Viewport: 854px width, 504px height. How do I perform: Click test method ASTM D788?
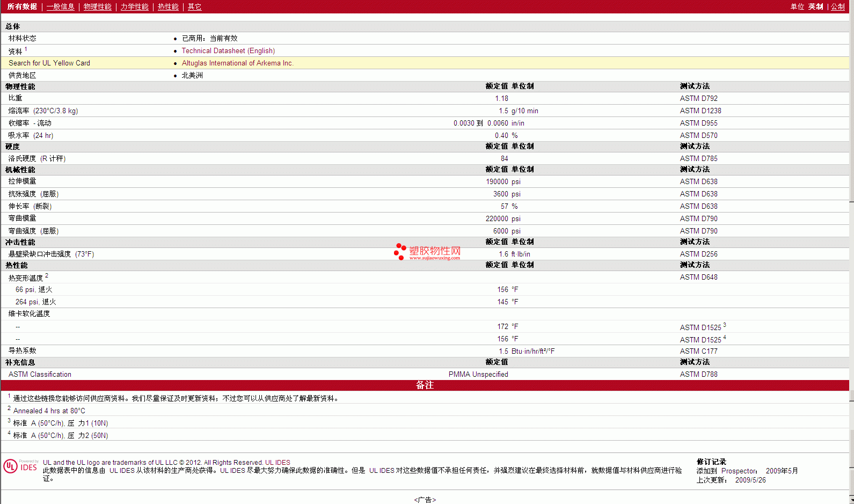[x=698, y=374]
